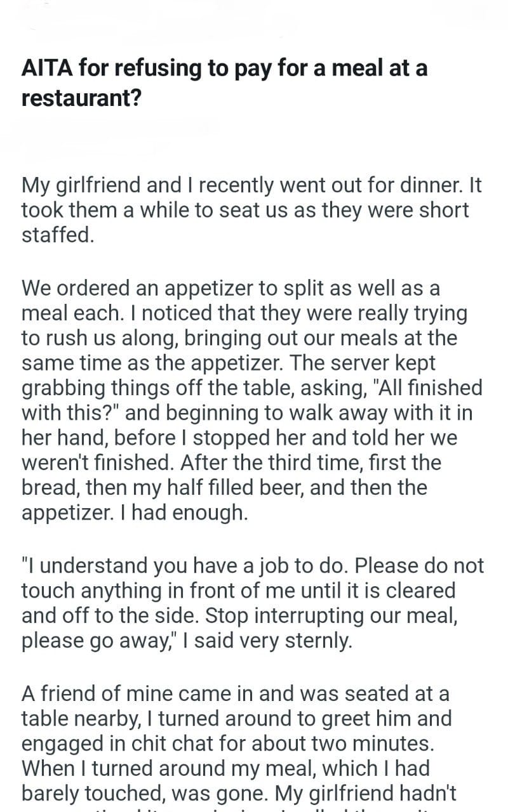Click the post title about refusing to pay
This screenshot has width=508, height=812.
[x=224, y=69]
